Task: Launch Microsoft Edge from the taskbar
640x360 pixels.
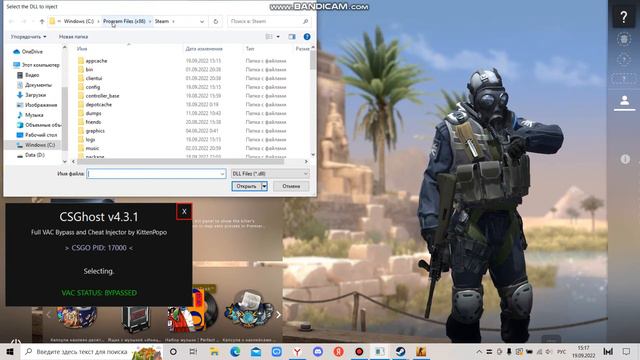Action: (235, 351)
